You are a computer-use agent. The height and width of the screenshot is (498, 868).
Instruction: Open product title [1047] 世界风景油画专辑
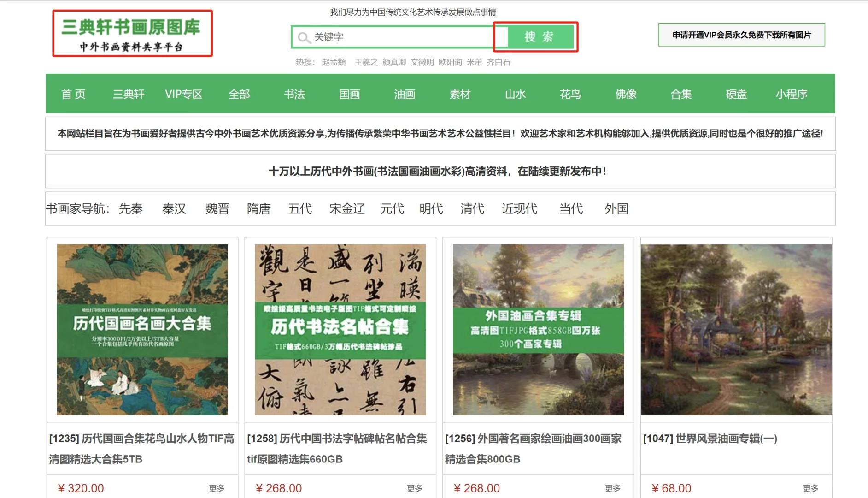[x=710, y=439]
